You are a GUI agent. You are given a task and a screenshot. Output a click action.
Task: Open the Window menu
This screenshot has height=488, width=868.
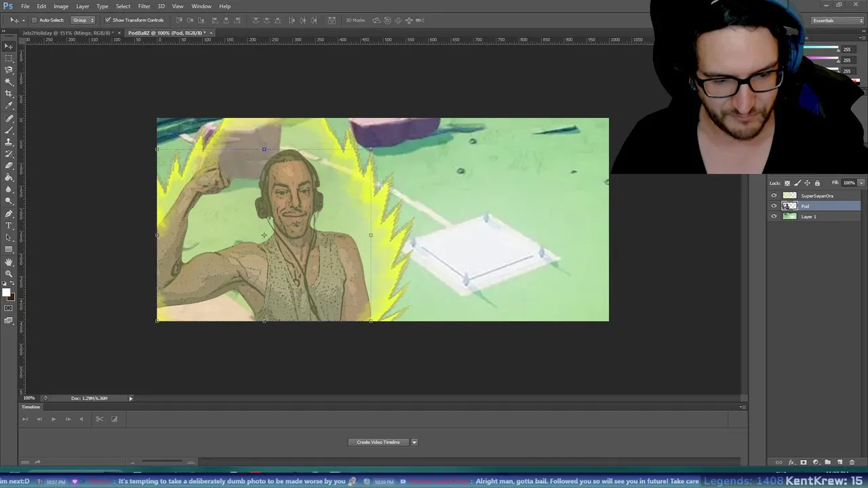click(x=201, y=6)
